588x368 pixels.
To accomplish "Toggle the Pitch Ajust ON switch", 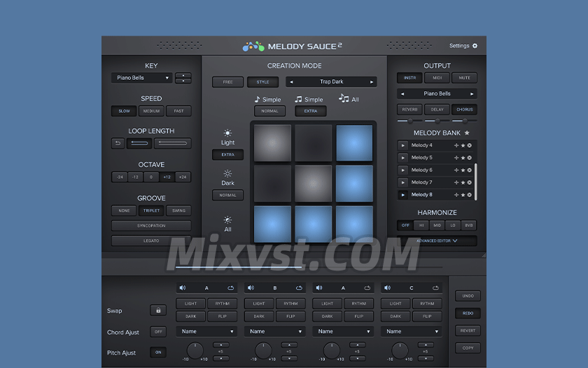I will 158,352.
